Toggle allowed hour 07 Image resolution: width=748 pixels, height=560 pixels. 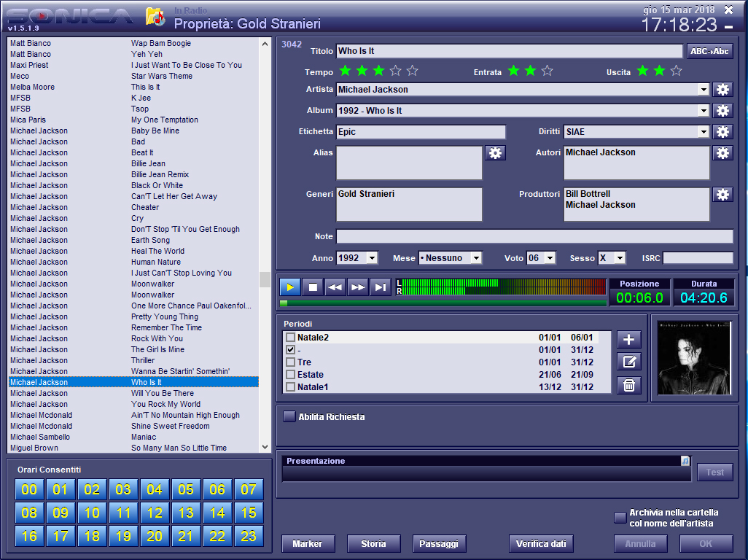pos(249,489)
